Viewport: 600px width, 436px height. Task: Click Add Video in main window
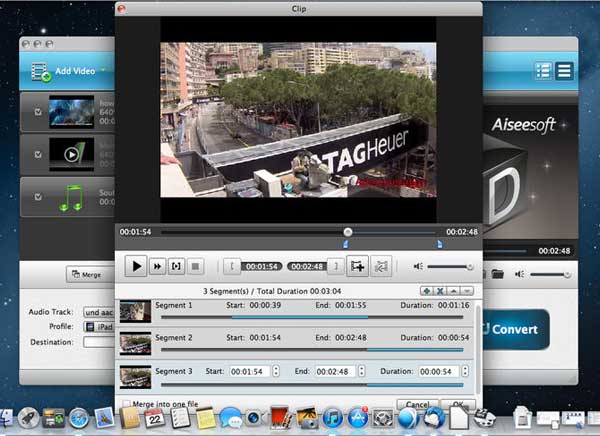[x=64, y=71]
